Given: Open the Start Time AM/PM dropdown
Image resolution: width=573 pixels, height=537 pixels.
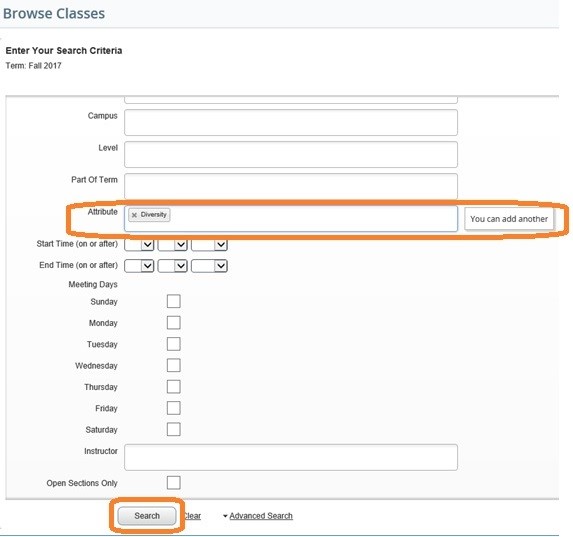Looking at the screenshot, I should [x=209, y=245].
